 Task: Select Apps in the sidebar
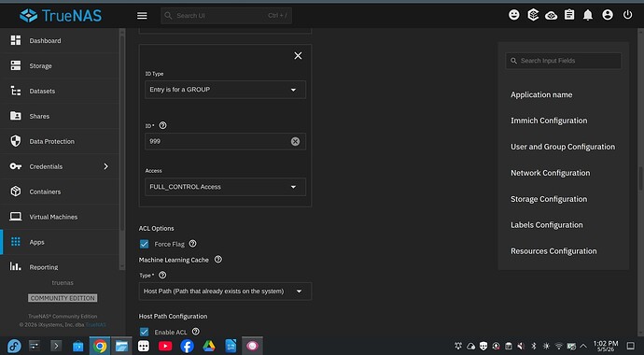[x=61, y=242]
